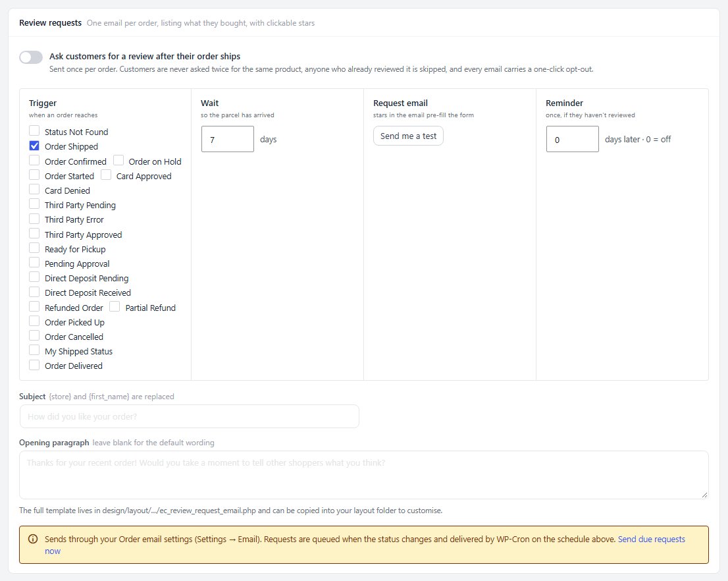Select the Card Approved checkbox
Image resolution: width=728 pixels, height=581 pixels.
(106, 175)
